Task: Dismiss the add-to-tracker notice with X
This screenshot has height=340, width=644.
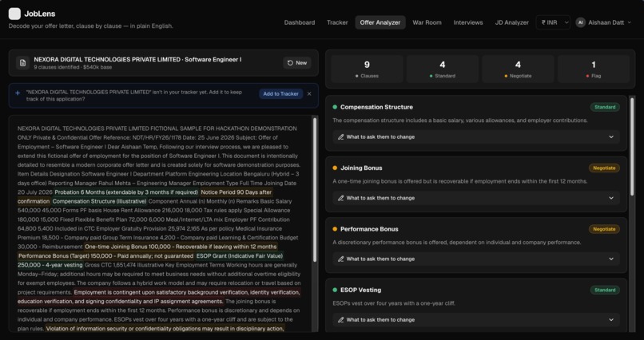Action: (309, 94)
